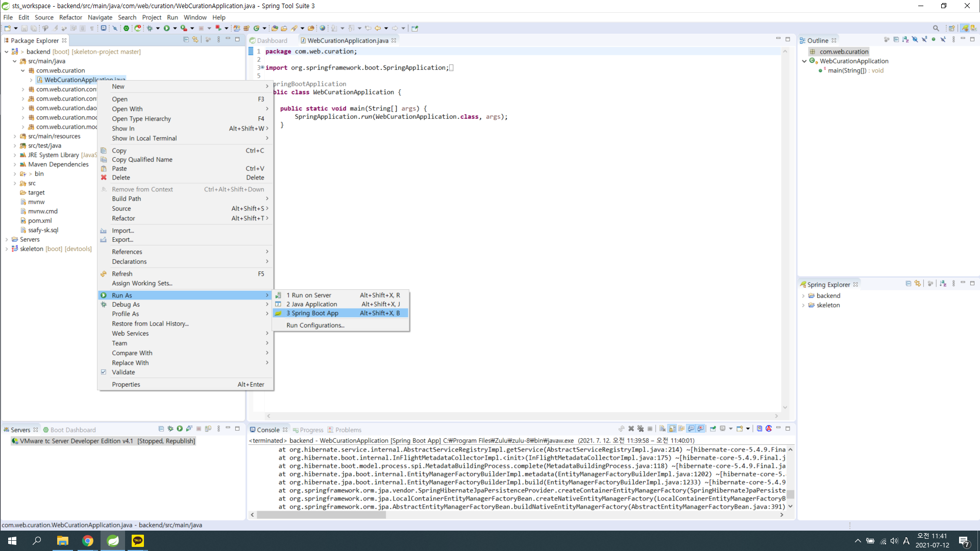
Task: Open the Run button dropdown arrow
Action: [x=175, y=29]
